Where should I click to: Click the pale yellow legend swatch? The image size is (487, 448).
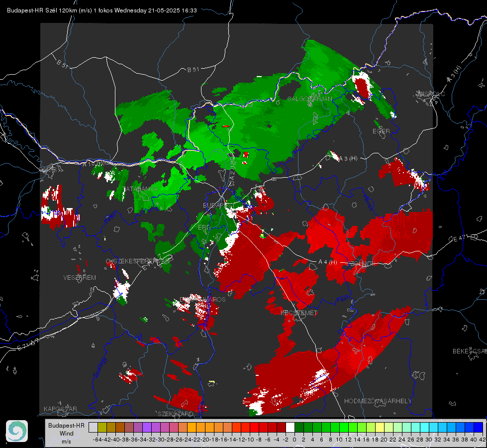click(380, 427)
